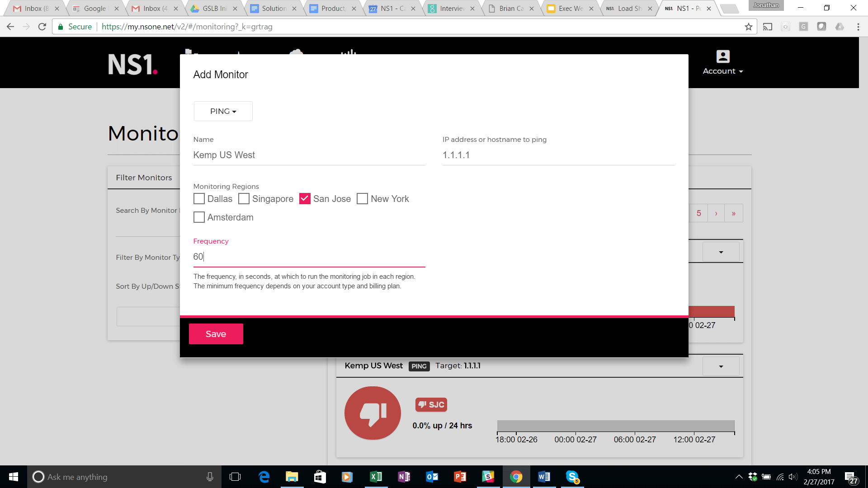Screen dimensions: 868x488
Task: Open the Account user icon
Action: pos(722,56)
